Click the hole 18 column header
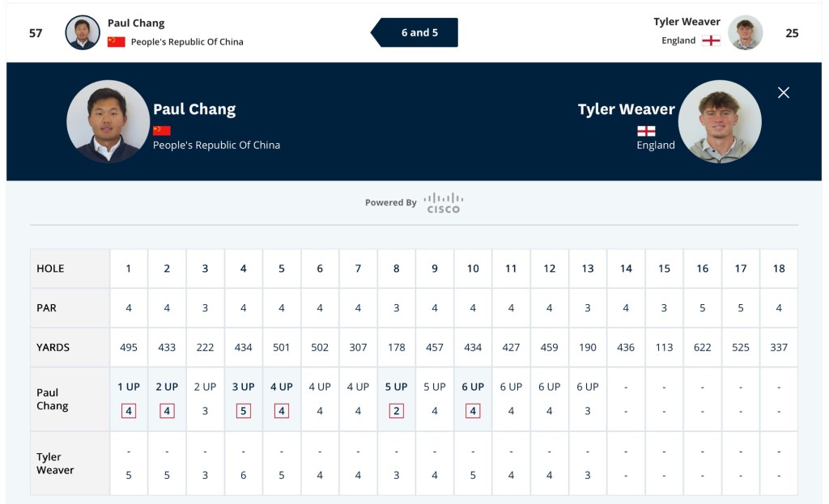The width and height of the screenshot is (829, 504). click(x=779, y=269)
